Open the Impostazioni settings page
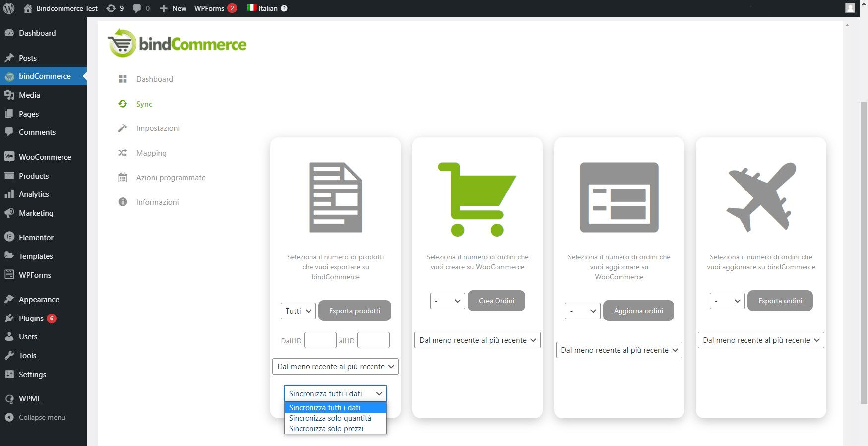 pyautogui.click(x=158, y=128)
